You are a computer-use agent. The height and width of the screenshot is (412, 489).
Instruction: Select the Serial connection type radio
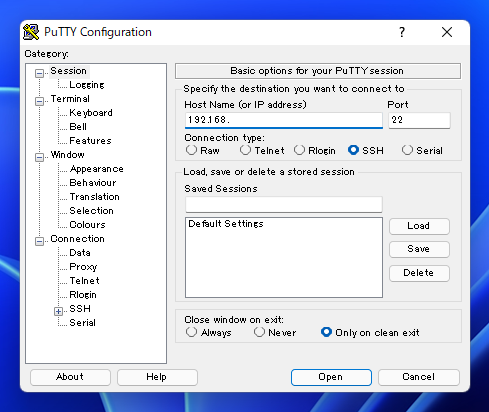click(407, 150)
